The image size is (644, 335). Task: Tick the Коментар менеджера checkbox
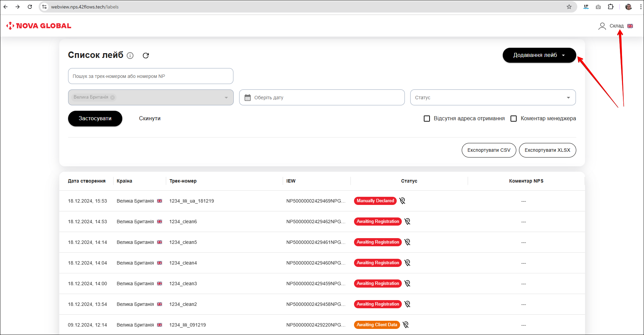[514, 119]
